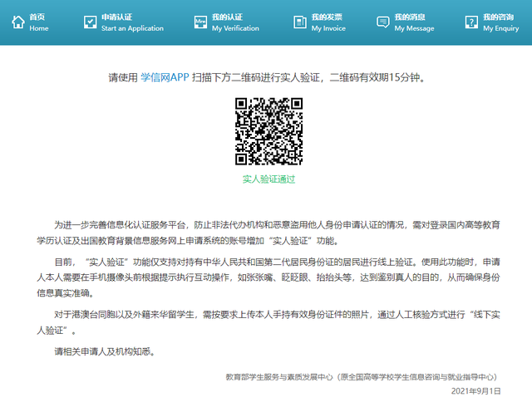Click the 请相关申请人及机构知悉 sentence
The image size is (532, 407).
pyautogui.click(x=105, y=351)
